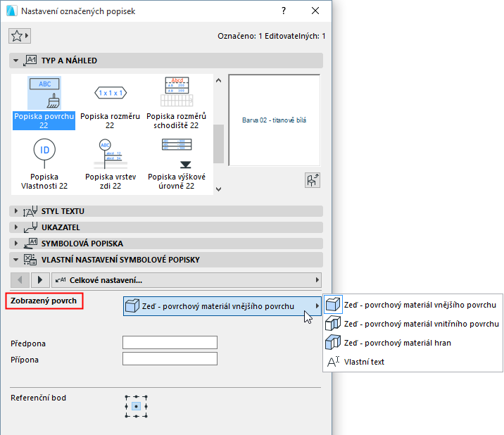Screen dimensions: 504x435
Task: Click the Referenční bod label
Action: (38, 398)
